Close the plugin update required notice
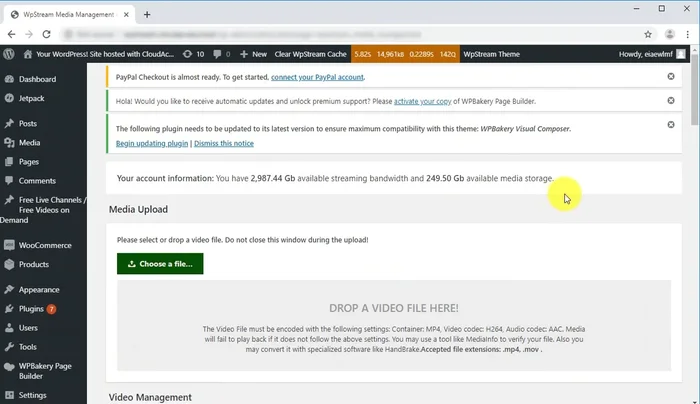Image resolution: width=700 pixels, height=404 pixels. coord(671,124)
